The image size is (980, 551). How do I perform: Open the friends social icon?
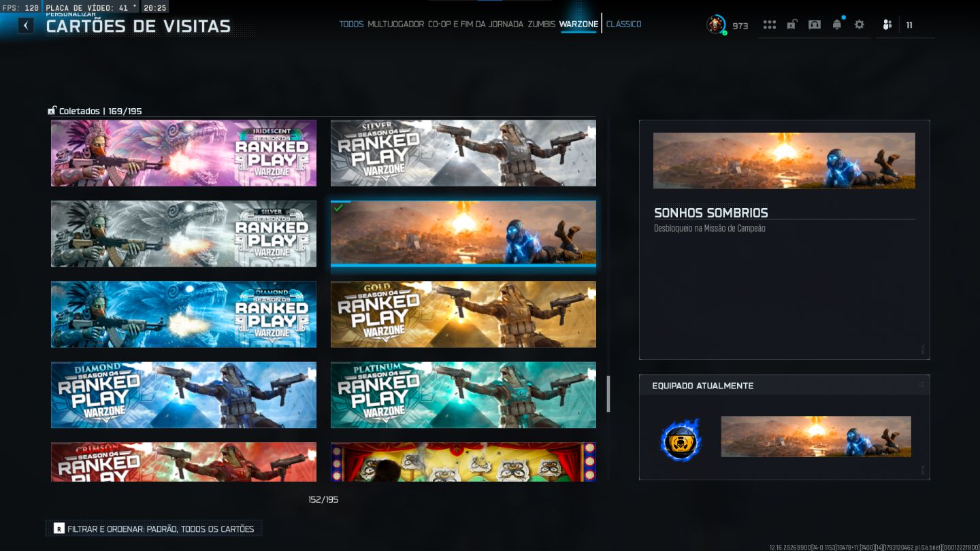(887, 25)
